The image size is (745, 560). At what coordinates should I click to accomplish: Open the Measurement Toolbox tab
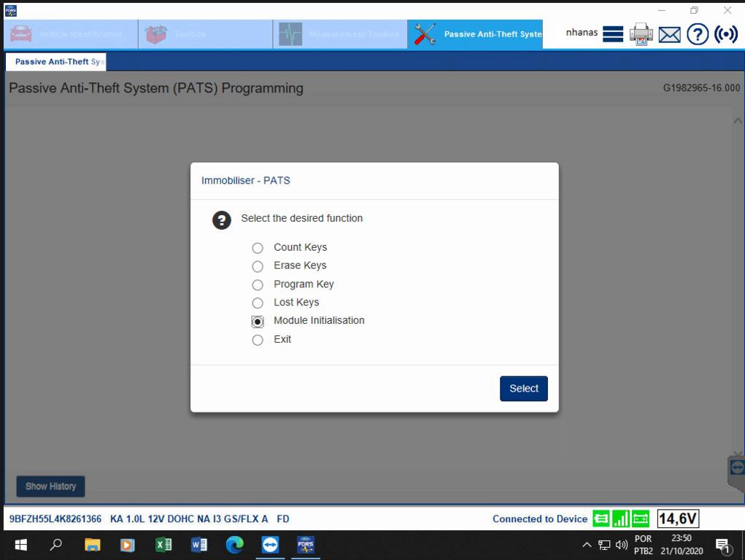click(340, 34)
